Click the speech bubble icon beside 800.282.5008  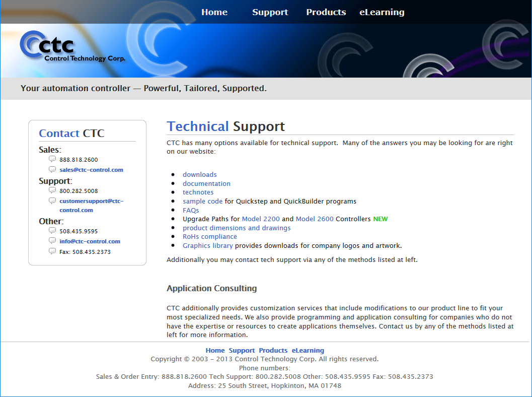(52, 190)
